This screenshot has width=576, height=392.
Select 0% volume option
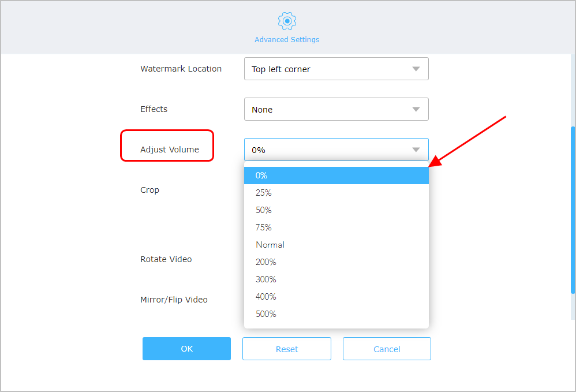[336, 176]
